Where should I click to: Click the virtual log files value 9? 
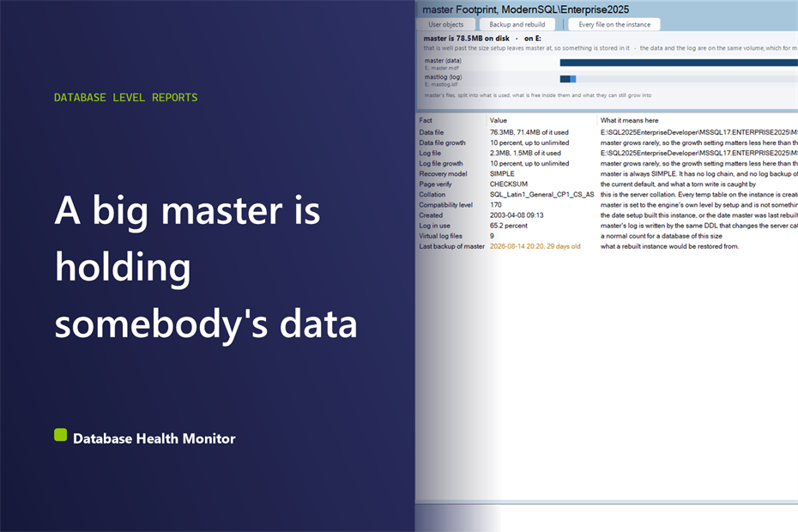click(492, 236)
